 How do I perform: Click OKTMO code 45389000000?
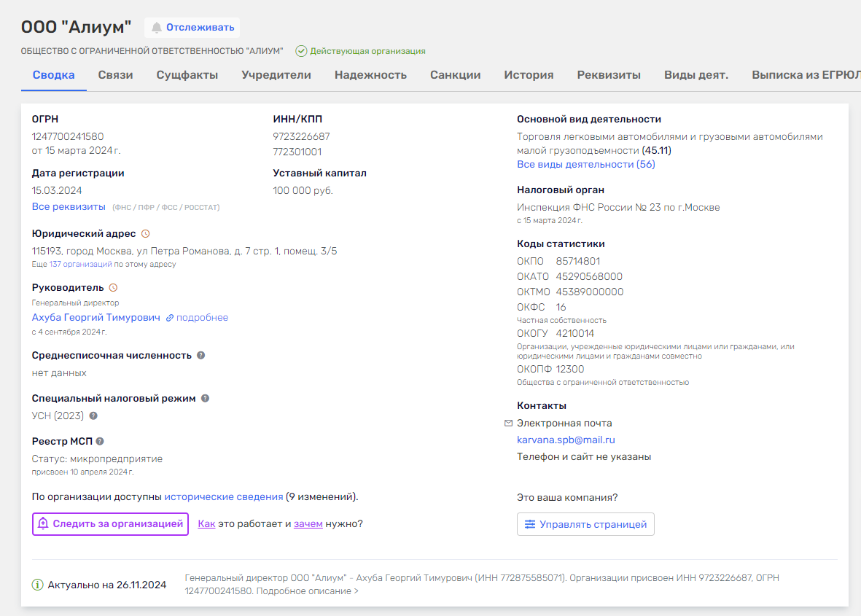coord(590,292)
